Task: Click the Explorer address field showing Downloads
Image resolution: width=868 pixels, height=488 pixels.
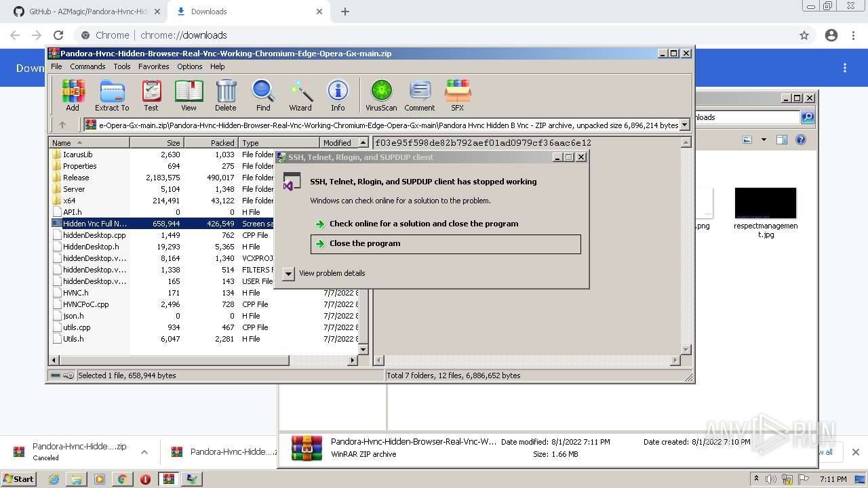Action: (746, 117)
